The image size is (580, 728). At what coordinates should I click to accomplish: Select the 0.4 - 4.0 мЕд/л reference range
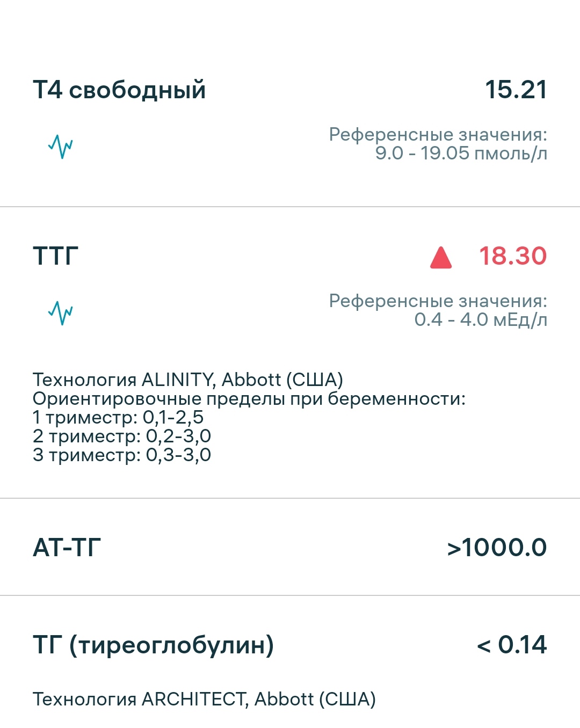tap(481, 320)
